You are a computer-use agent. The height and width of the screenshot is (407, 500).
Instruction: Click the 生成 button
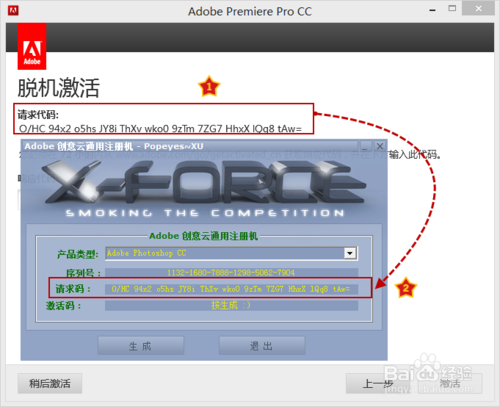point(141,346)
